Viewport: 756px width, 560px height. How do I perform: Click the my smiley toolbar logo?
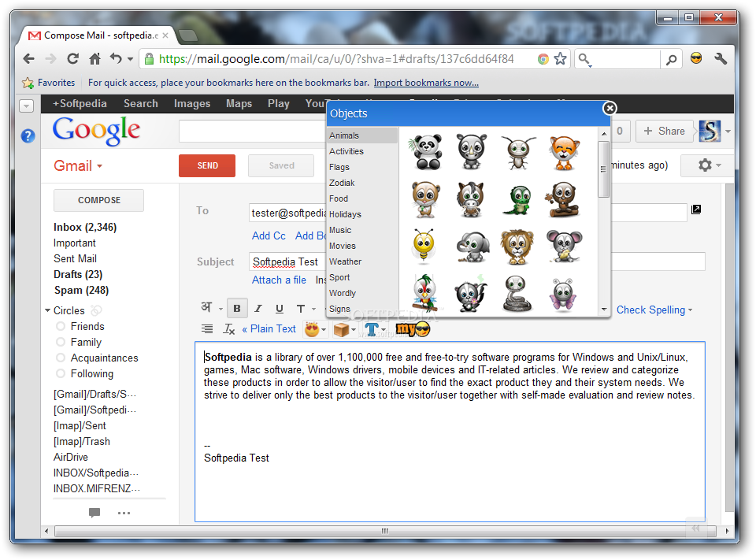click(412, 329)
